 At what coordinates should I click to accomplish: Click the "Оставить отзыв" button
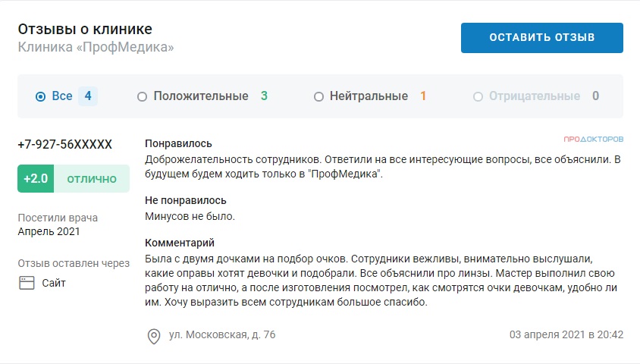pos(541,38)
